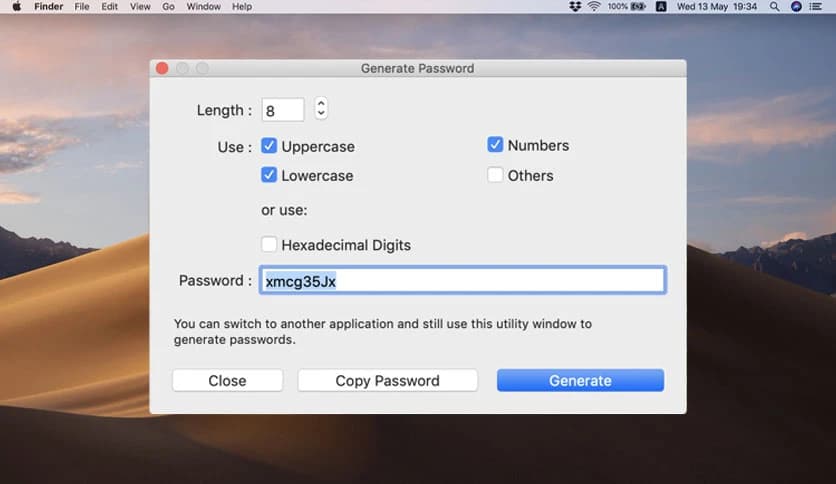Image resolution: width=836 pixels, height=484 pixels.
Task: Uncheck the Numbers option
Action: click(x=495, y=144)
